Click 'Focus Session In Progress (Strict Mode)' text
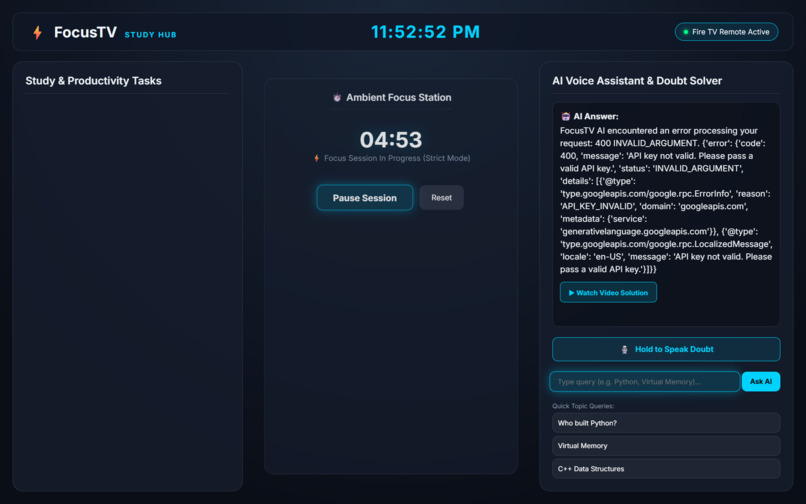 397,158
